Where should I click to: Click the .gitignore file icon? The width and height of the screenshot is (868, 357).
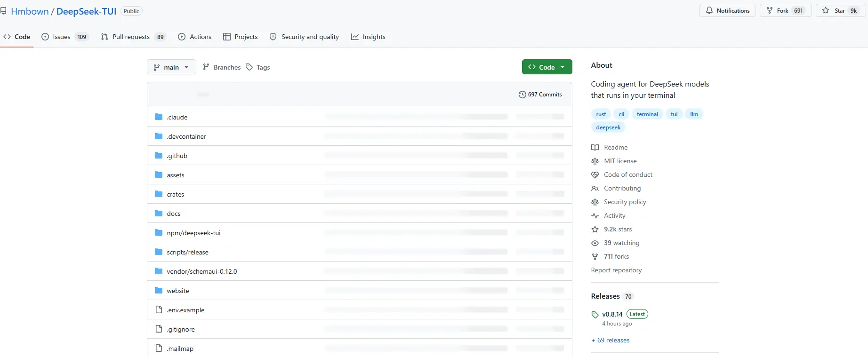point(159,329)
